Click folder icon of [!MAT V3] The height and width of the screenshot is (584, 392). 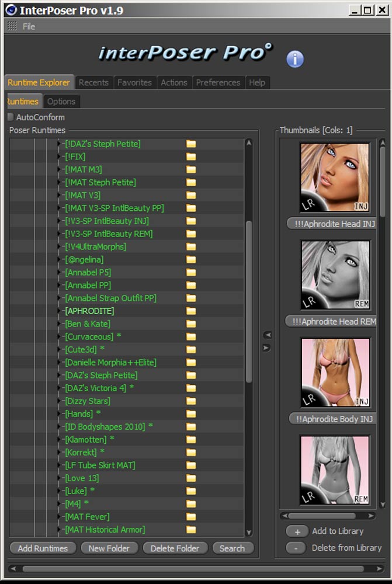coord(191,195)
